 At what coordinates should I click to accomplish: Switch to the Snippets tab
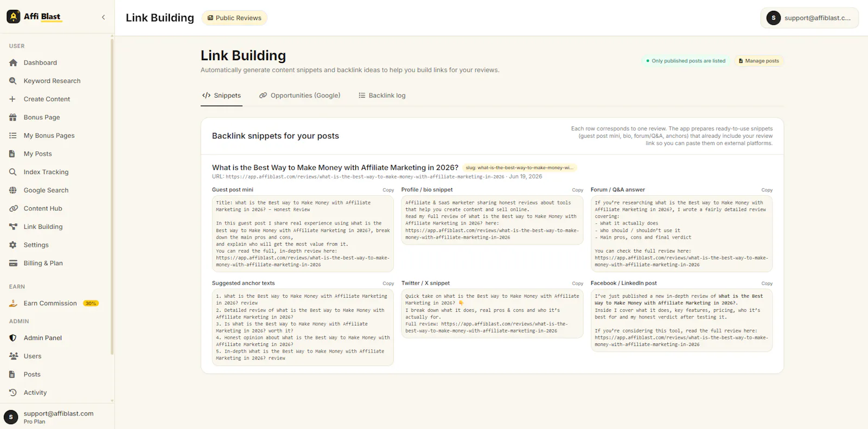(221, 95)
